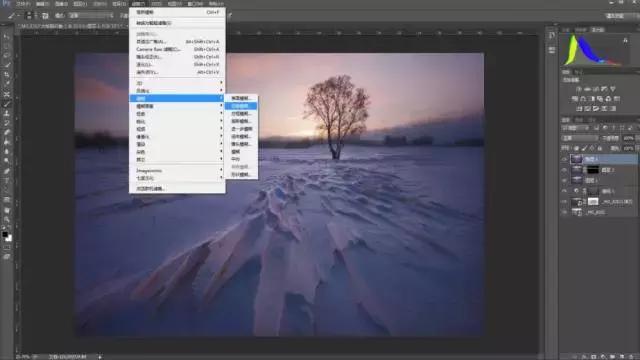Image resolution: width=640 pixels, height=360 pixels.
Task: Hide the top selected layer's eye icon
Action: pyautogui.click(x=564, y=159)
